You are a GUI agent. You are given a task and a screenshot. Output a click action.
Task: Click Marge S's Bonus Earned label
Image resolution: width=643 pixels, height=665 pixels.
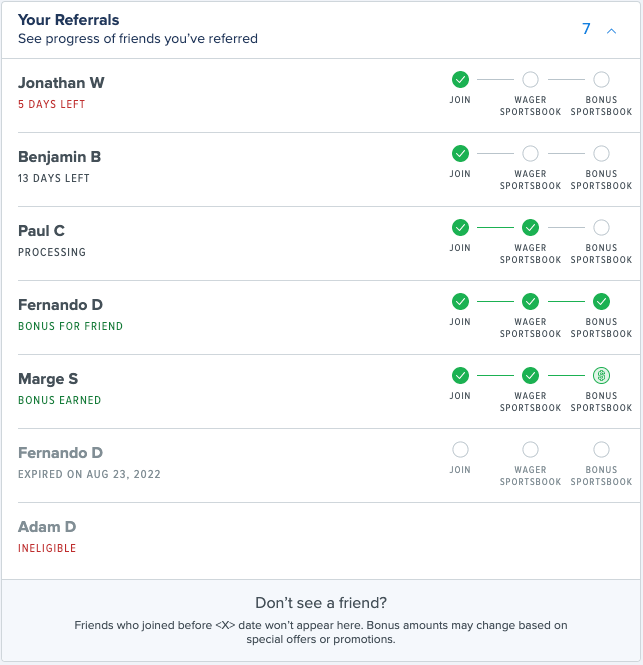coord(59,400)
